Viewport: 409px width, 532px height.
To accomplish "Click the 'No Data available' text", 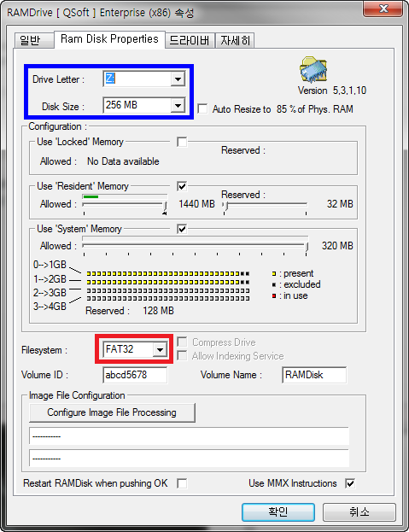I will [123, 161].
